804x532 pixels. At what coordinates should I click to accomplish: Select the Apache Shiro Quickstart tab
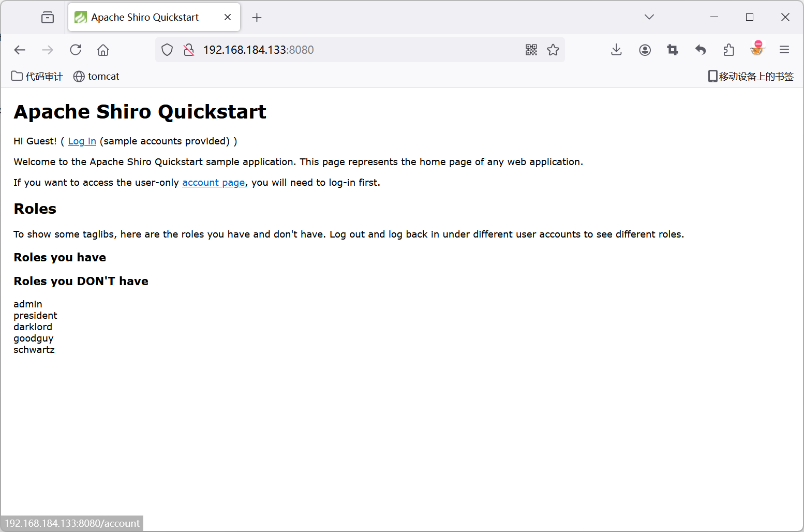click(154, 17)
